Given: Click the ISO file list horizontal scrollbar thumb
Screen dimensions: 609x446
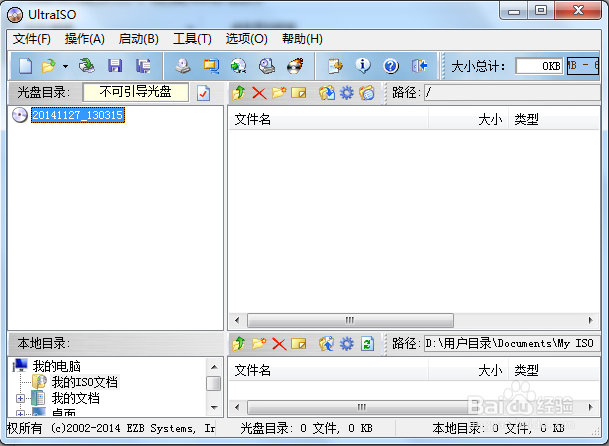Looking at the screenshot, I should tap(350, 321).
